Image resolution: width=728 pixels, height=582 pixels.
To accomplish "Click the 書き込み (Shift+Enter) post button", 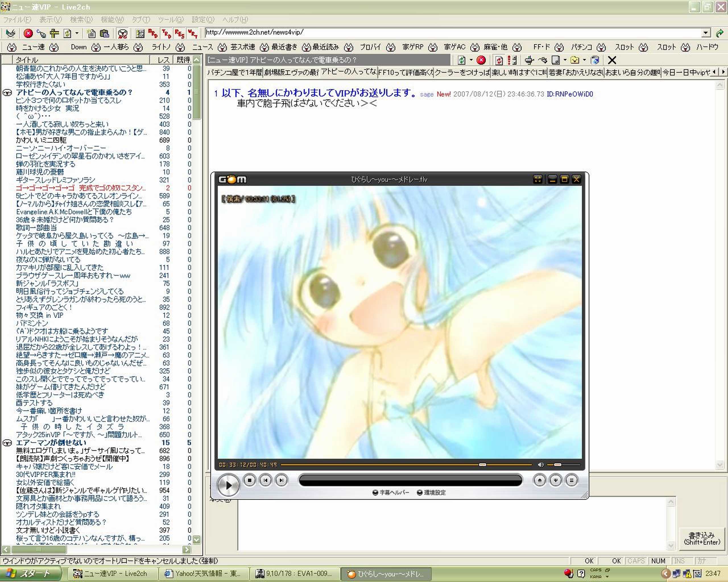I will tap(702, 539).
